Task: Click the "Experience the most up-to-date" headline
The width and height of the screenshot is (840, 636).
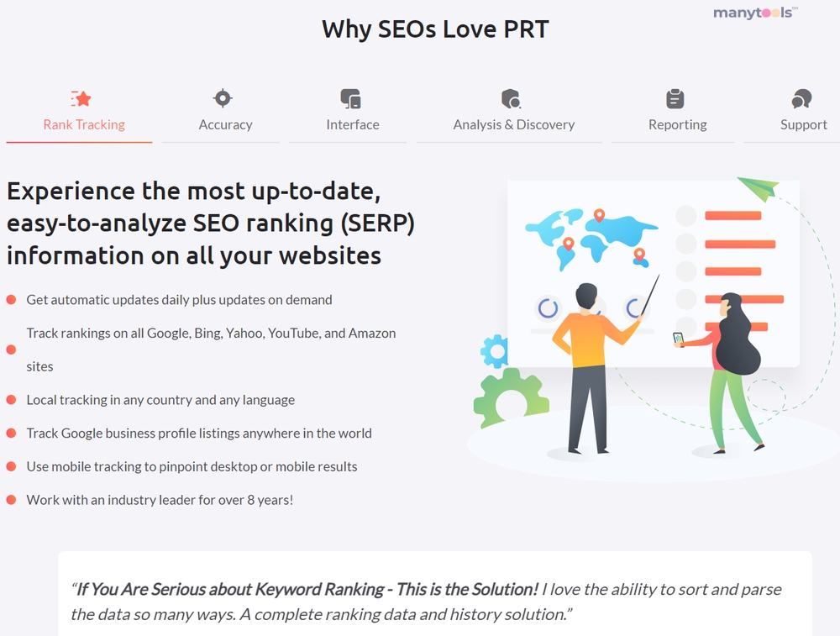Action: click(x=211, y=223)
